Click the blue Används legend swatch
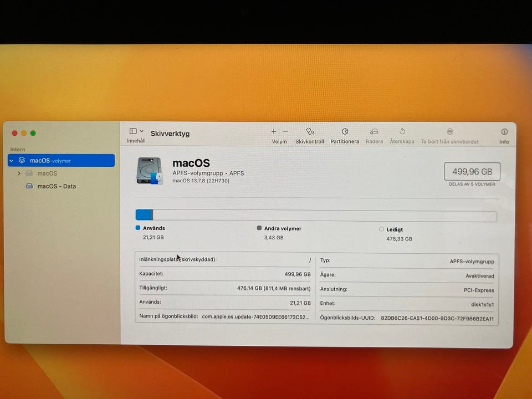Screen dimensions: 532x399 coord(138,228)
